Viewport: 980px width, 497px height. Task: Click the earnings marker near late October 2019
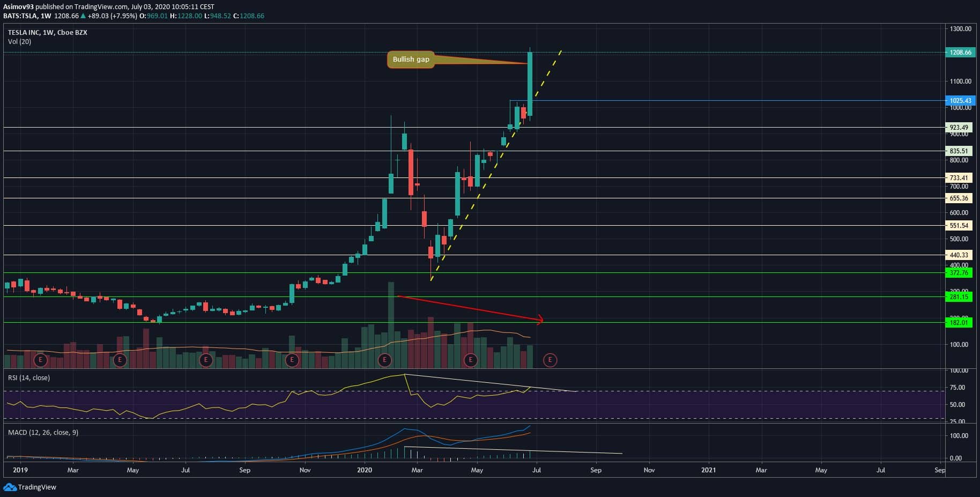point(292,360)
